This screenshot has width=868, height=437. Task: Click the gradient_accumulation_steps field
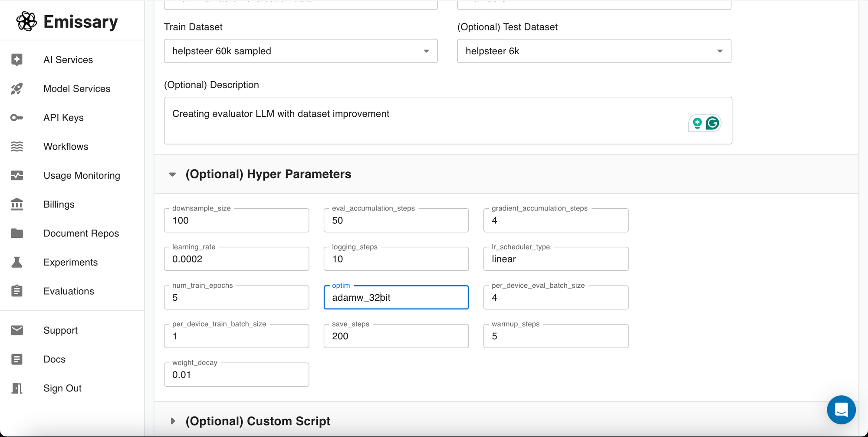(556, 220)
